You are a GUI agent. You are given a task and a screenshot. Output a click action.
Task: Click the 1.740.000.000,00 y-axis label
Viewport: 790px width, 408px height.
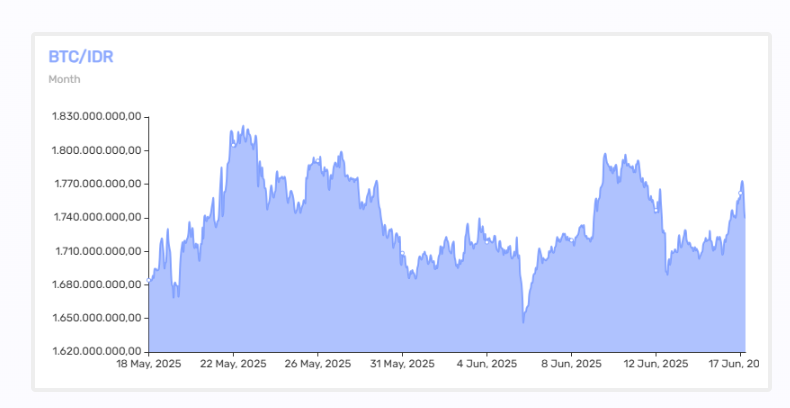pyautogui.click(x=98, y=218)
